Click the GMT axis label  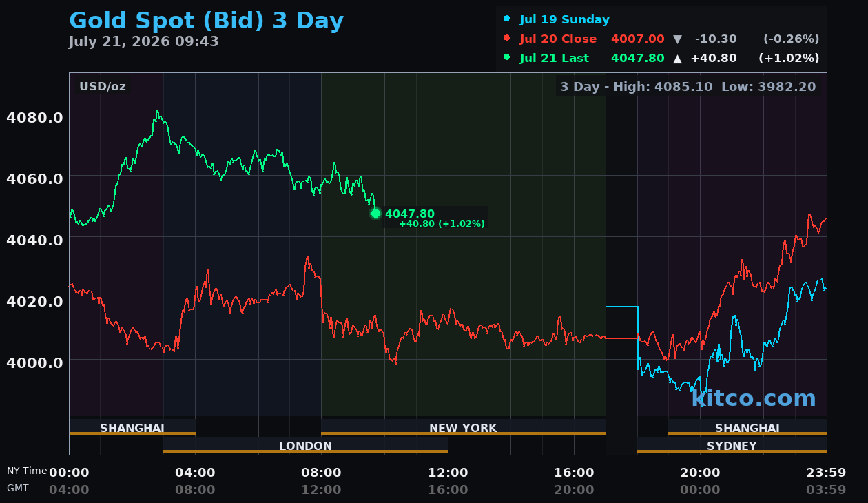coord(18,488)
